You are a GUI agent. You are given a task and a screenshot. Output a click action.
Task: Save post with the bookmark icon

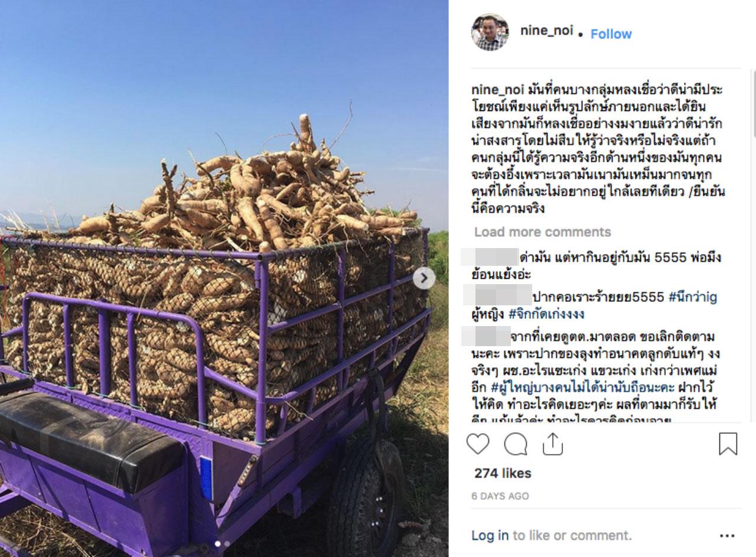[728, 444]
